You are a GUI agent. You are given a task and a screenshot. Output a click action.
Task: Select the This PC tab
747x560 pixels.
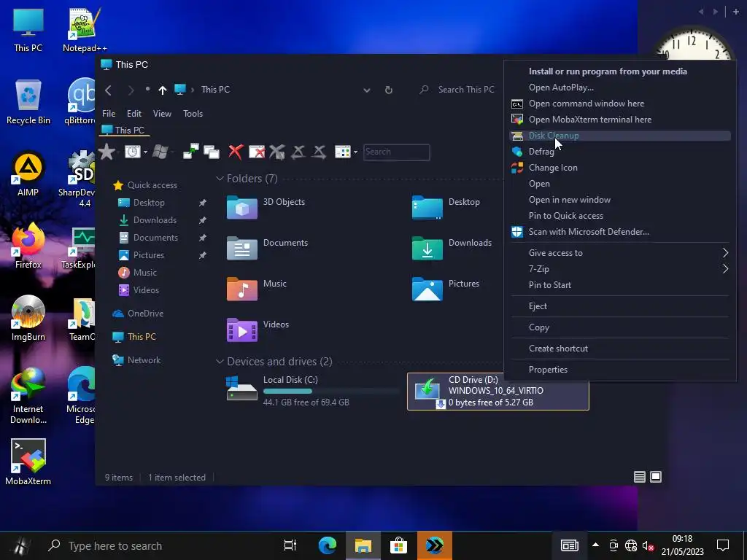pos(124,130)
